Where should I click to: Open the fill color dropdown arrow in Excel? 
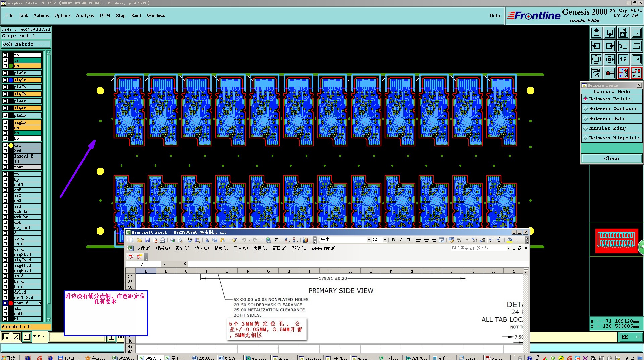pos(515,240)
